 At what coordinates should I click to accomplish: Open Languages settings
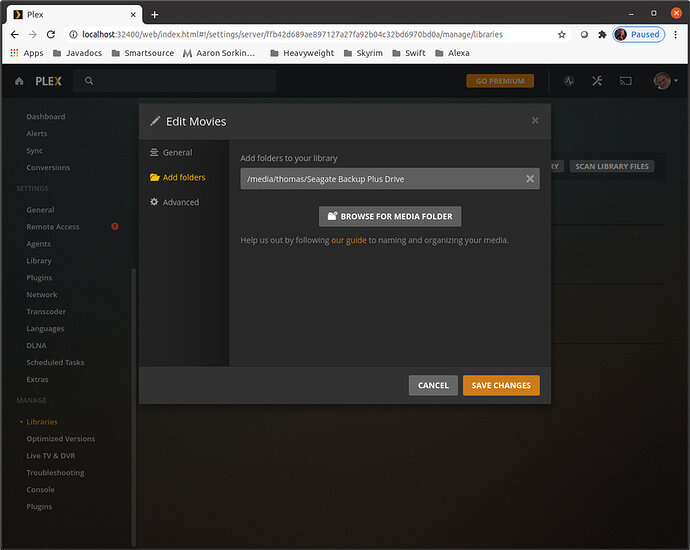tap(45, 329)
